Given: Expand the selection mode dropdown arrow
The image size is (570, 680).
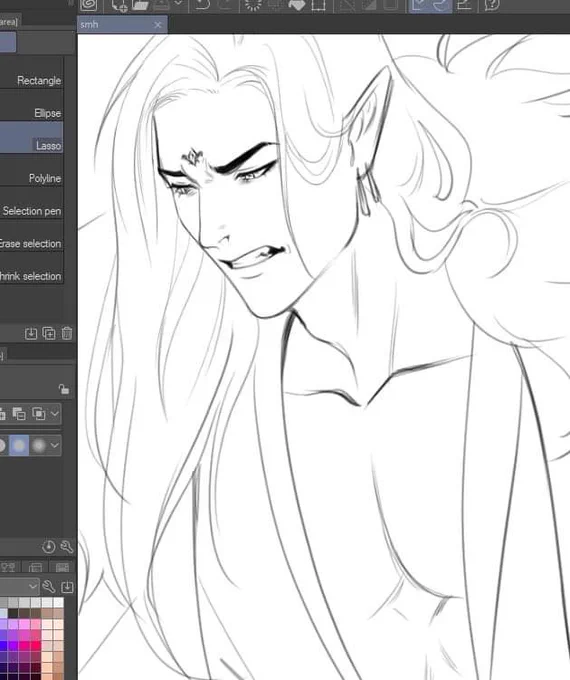Looking at the screenshot, I should pos(55,414).
